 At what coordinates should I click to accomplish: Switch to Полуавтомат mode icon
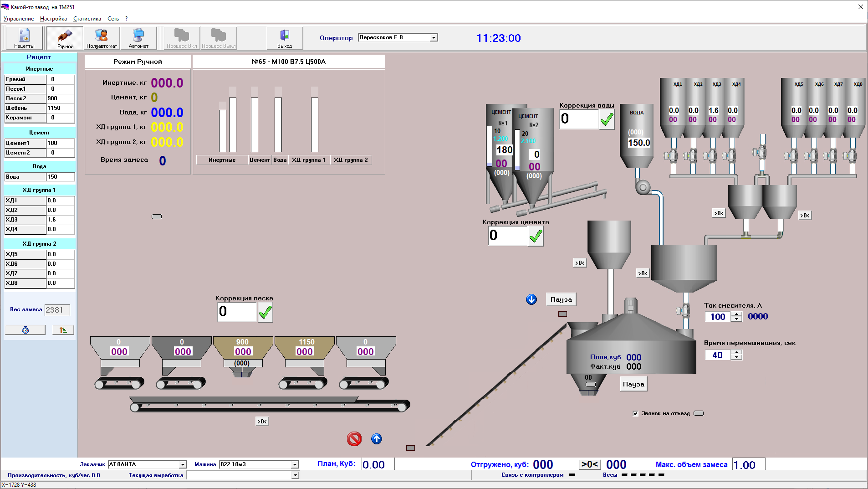[x=102, y=38]
